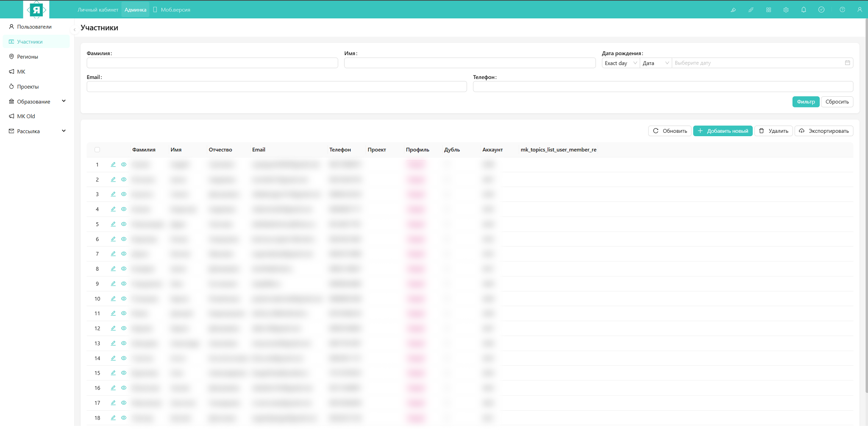The height and width of the screenshot is (431, 868).
Task: Click the plug connection icon in the header
Action: click(x=751, y=9)
